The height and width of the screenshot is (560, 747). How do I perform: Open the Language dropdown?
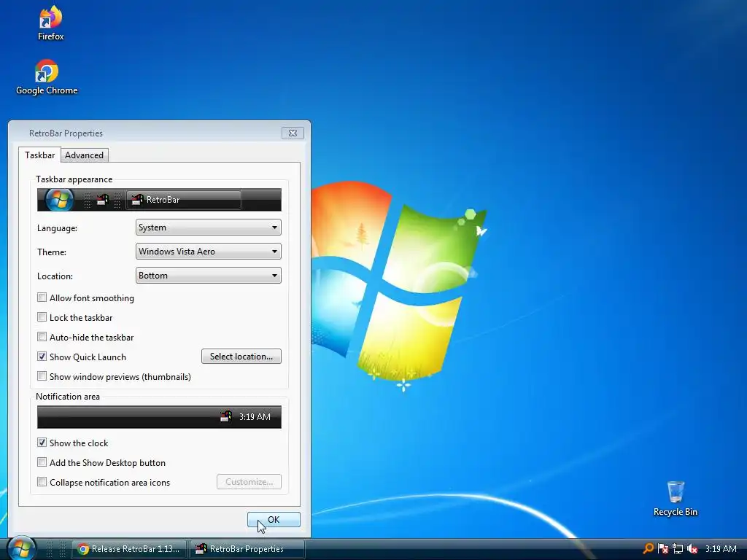point(208,227)
